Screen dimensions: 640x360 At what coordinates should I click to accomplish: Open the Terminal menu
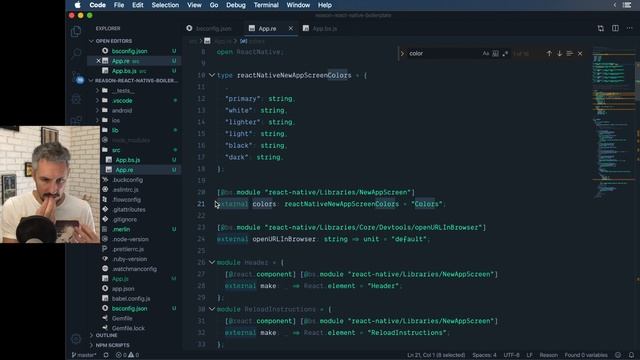[266, 5]
